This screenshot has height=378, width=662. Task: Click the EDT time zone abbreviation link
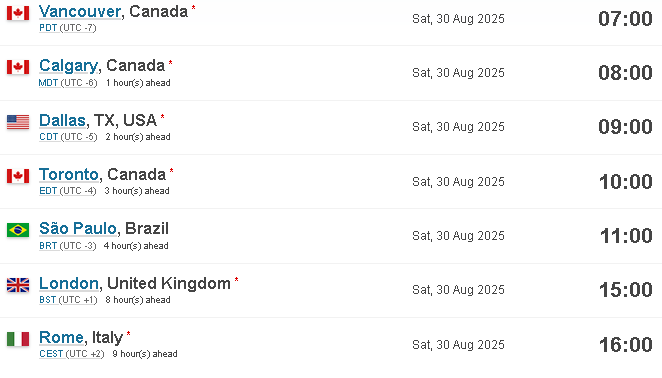[x=48, y=191]
